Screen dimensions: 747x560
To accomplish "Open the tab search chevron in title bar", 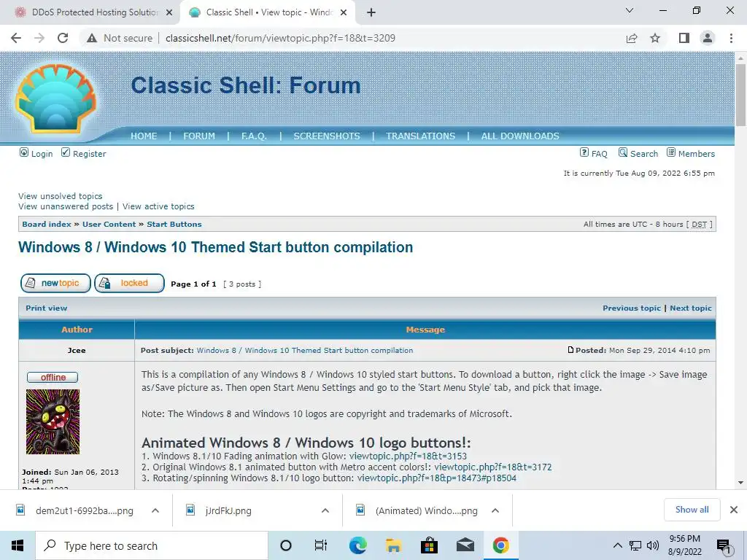I will point(630,10).
